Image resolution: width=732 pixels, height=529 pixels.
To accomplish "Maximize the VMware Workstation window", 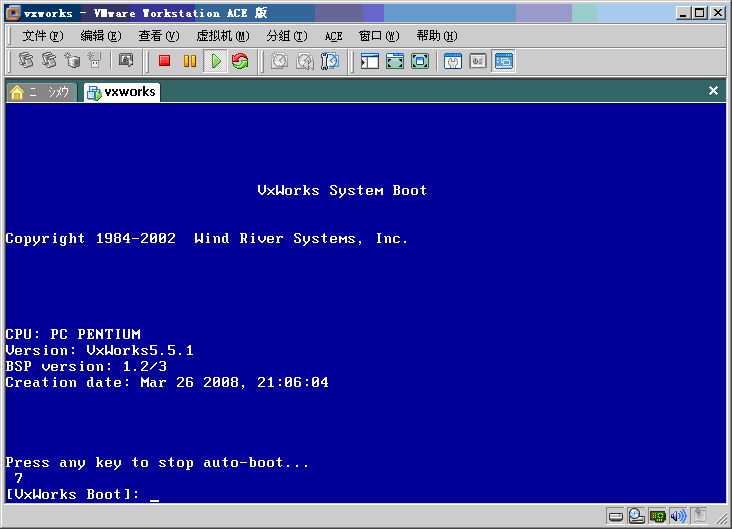I will pyautogui.click(x=700, y=13).
